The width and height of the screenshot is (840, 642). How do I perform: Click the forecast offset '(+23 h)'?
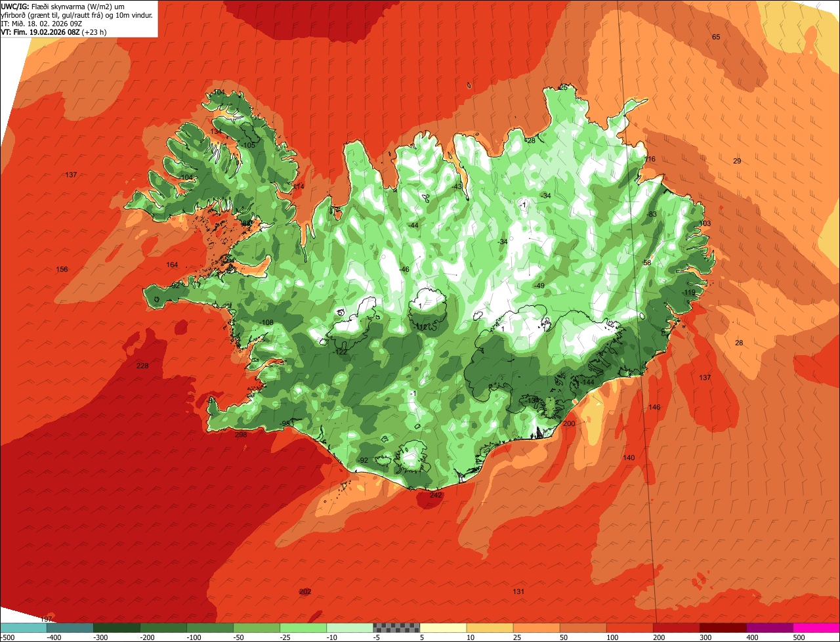pyautogui.click(x=95, y=32)
